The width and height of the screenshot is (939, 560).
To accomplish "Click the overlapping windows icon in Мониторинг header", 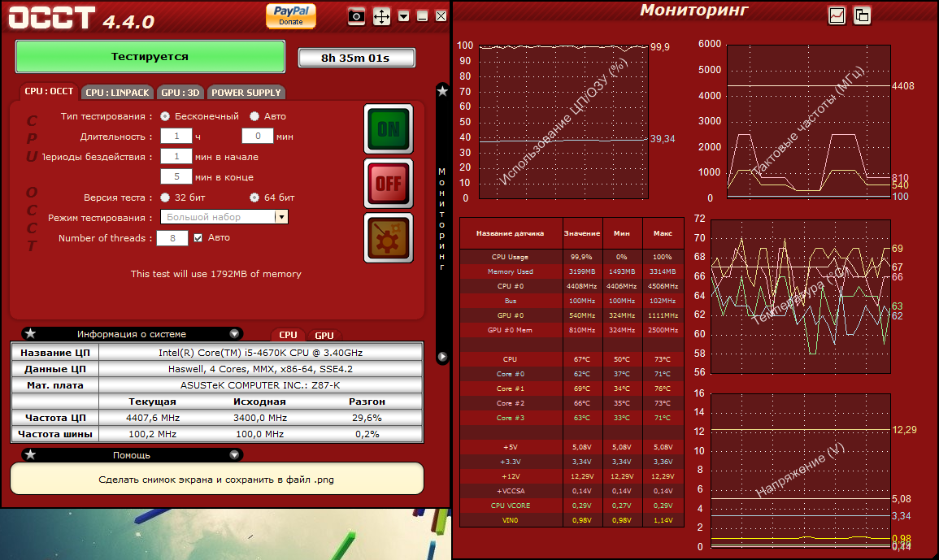I will click(x=862, y=15).
